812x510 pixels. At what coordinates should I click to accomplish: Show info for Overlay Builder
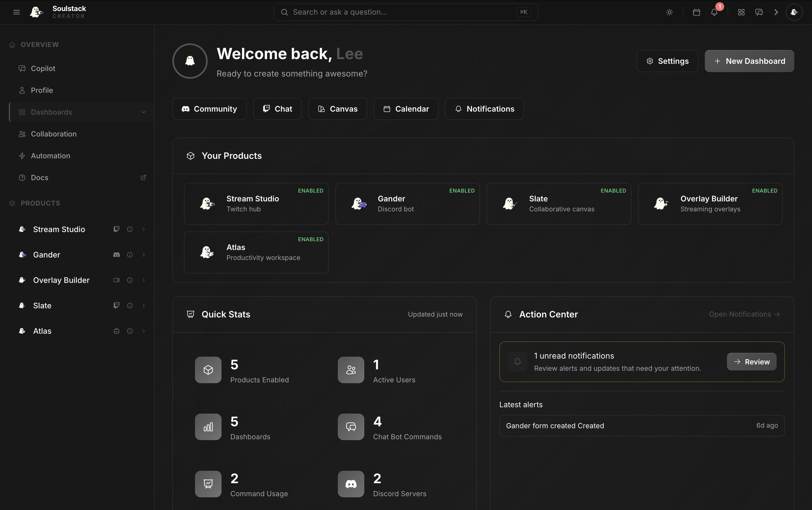[x=130, y=280]
